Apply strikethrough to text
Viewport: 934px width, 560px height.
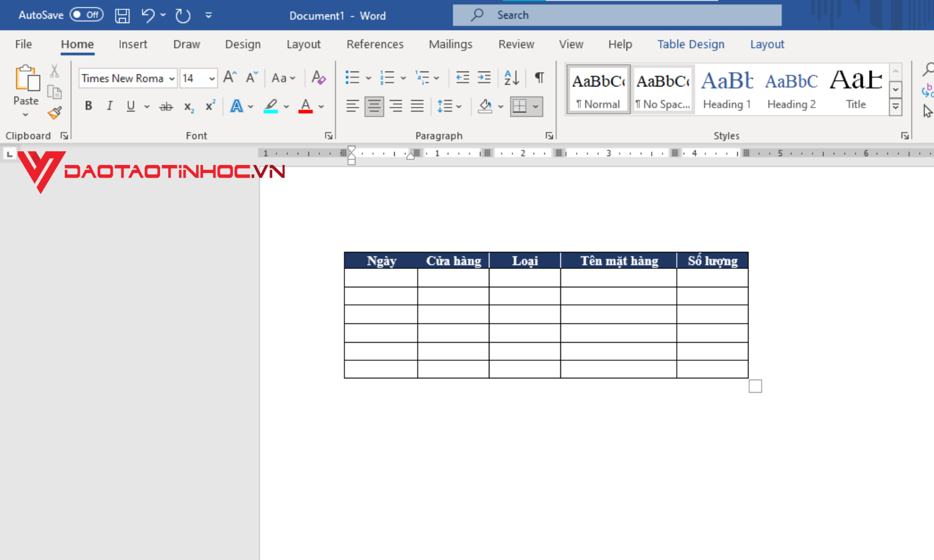coord(166,106)
